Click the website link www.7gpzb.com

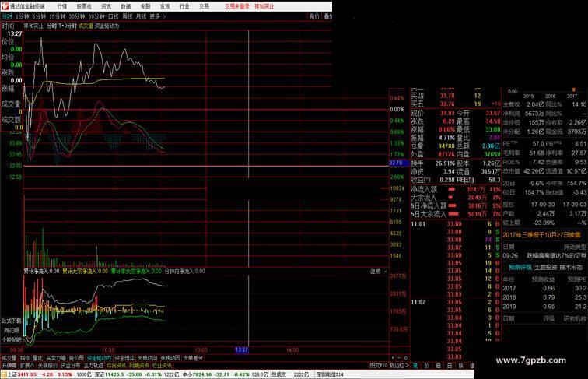click(530, 360)
